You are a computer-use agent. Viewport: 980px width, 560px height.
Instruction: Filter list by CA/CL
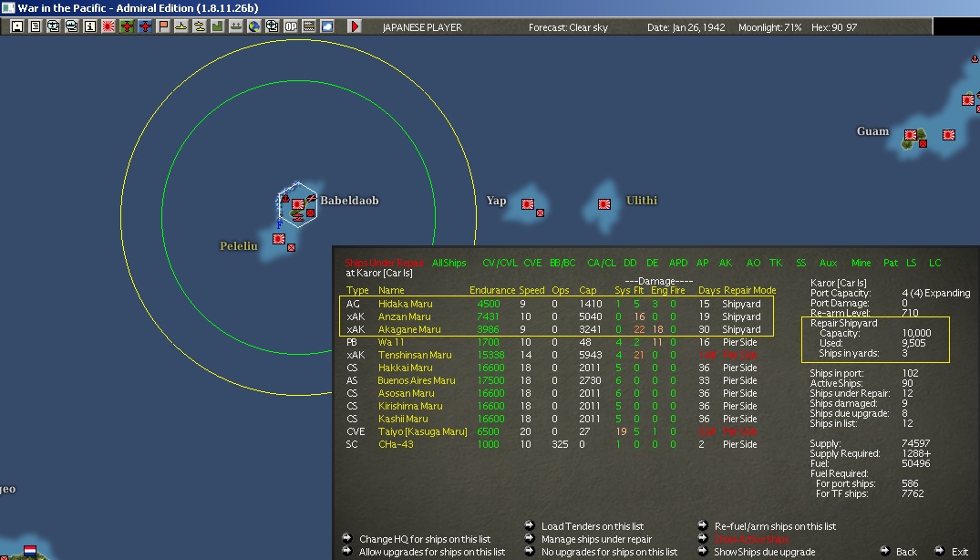(x=602, y=263)
